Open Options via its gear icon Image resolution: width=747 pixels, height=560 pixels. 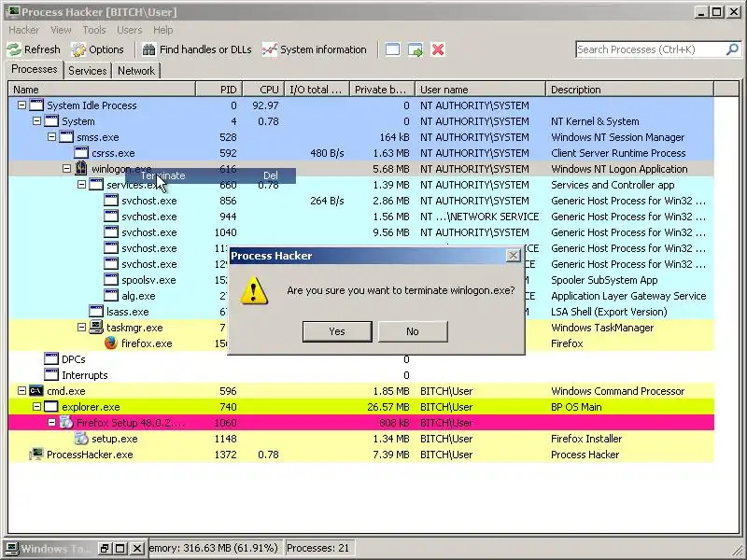point(78,49)
